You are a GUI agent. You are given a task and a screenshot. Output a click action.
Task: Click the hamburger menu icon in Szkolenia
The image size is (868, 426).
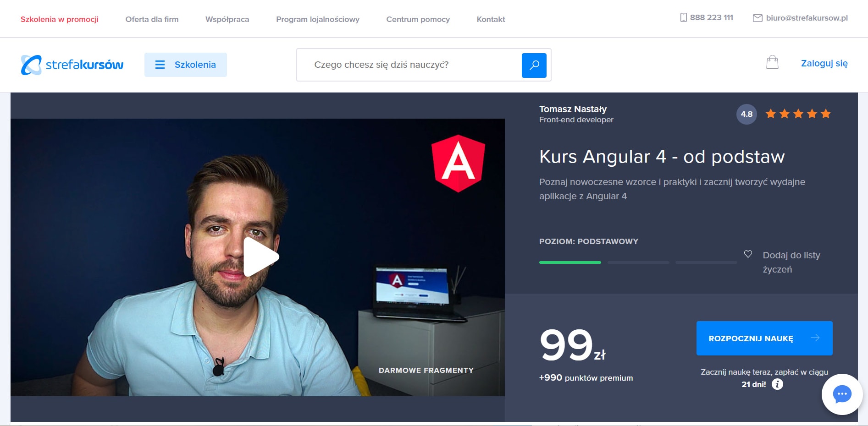pos(160,65)
